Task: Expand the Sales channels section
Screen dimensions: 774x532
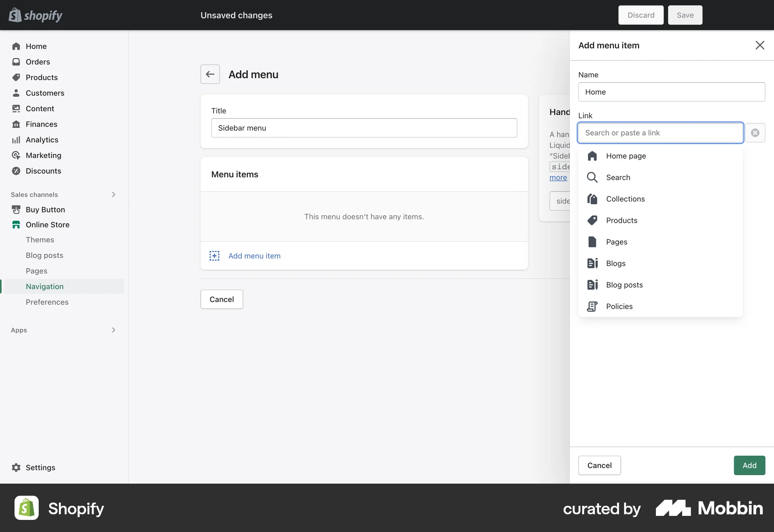Action: 113,195
